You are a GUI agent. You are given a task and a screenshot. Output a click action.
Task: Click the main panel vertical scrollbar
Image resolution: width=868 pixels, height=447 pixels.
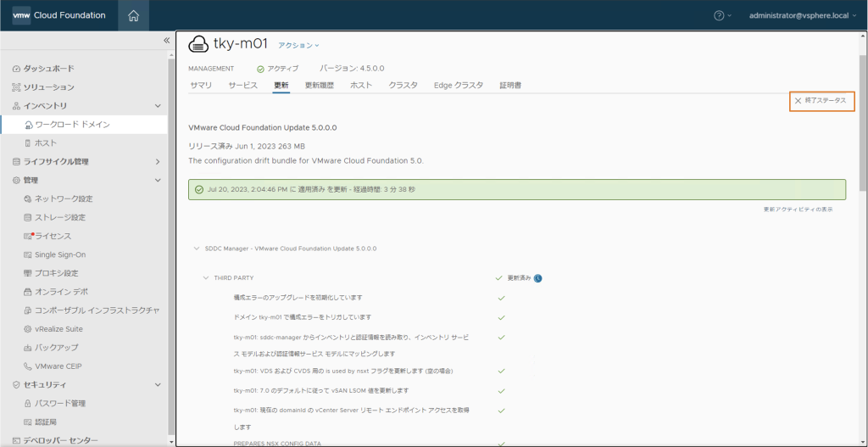click(x=863, y=123)
